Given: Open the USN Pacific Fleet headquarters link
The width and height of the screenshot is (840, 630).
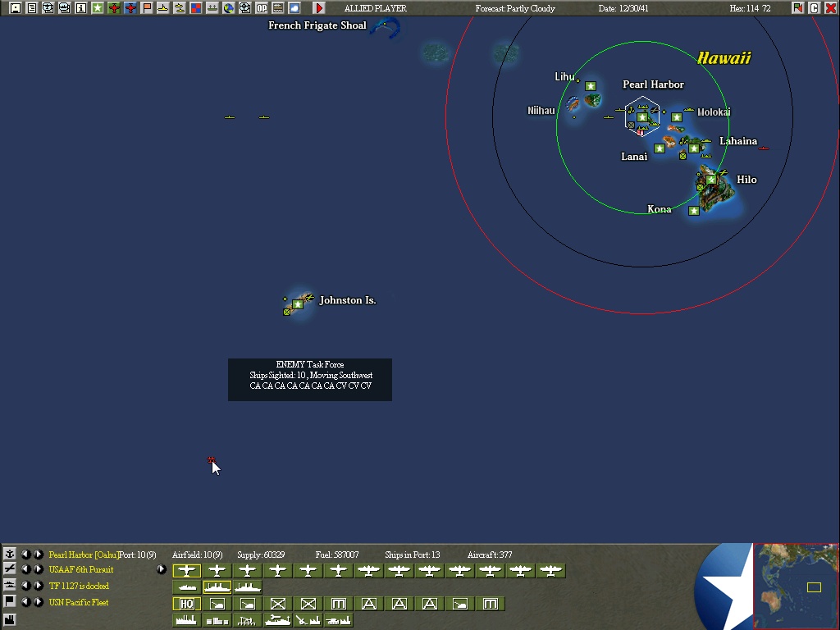Looking at the screenshot, I should click(78, 602).
